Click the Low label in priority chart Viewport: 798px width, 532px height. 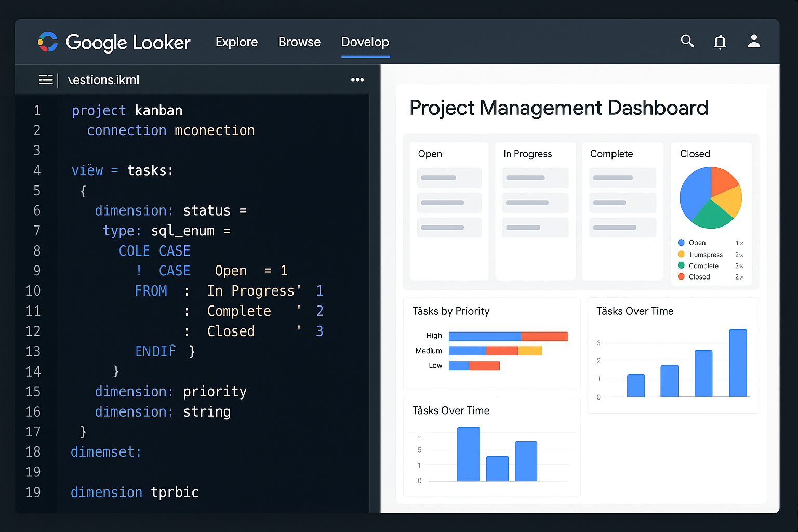[435, 366]
